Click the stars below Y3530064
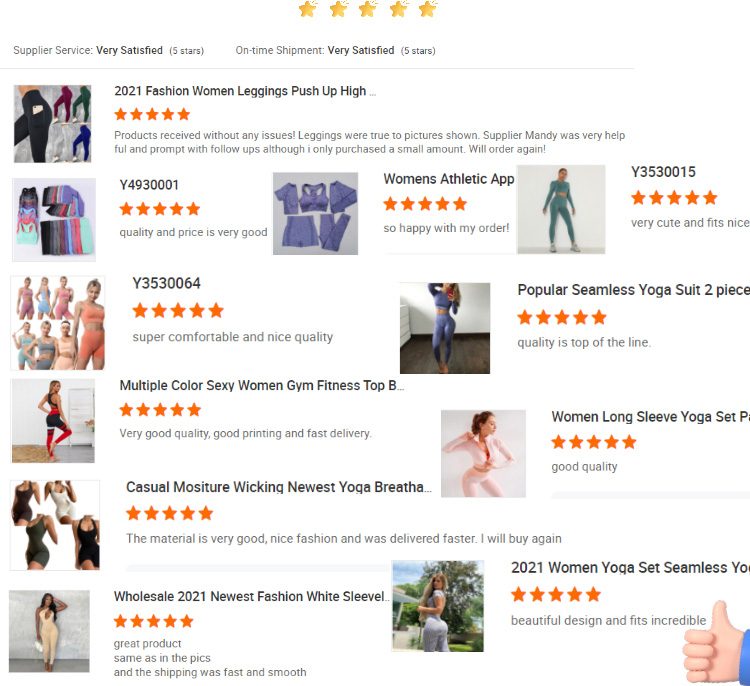 tap(178, 310)
